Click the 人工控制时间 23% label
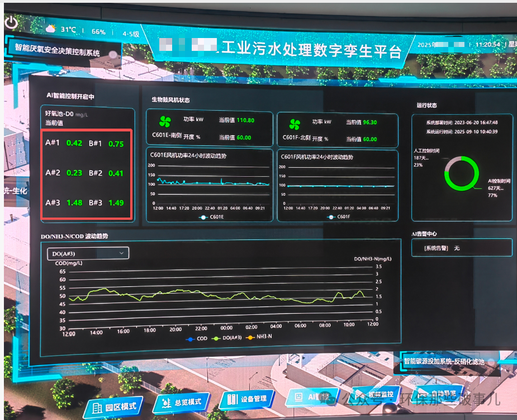 tap(426, 158)
